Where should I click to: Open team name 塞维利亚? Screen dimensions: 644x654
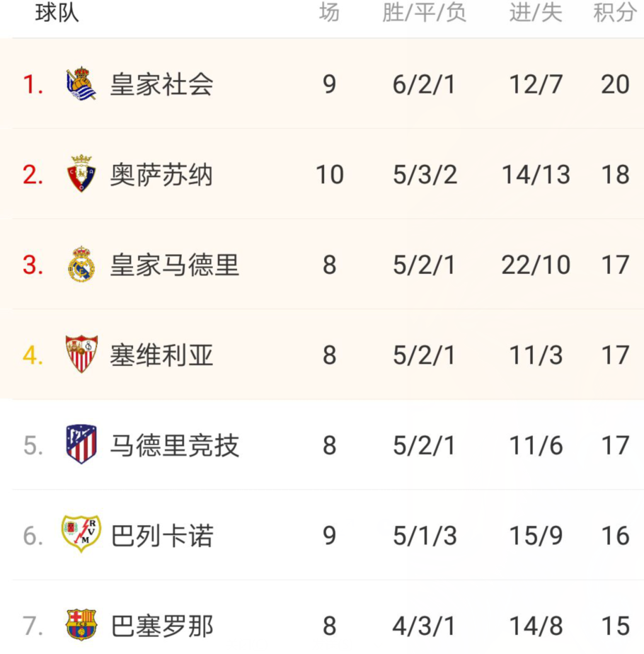(161, 355)
